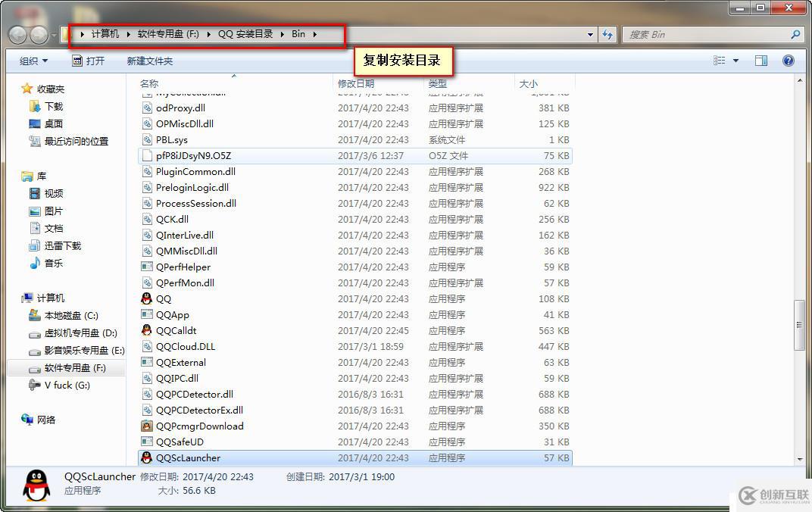
Task: Click 计算机 in the address breadcrumb
Action: tap(105, 34)
